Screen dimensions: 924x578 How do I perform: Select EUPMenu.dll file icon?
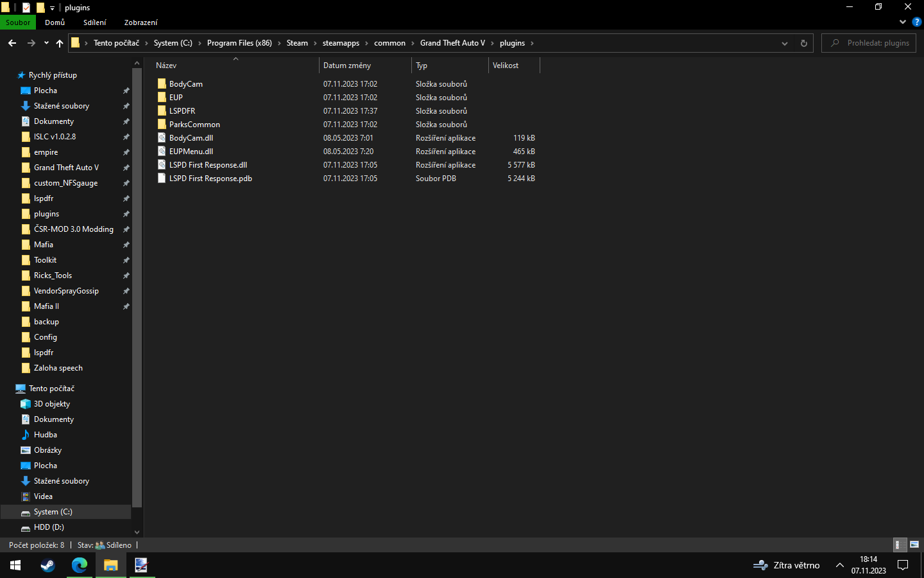tap(162, 152)
